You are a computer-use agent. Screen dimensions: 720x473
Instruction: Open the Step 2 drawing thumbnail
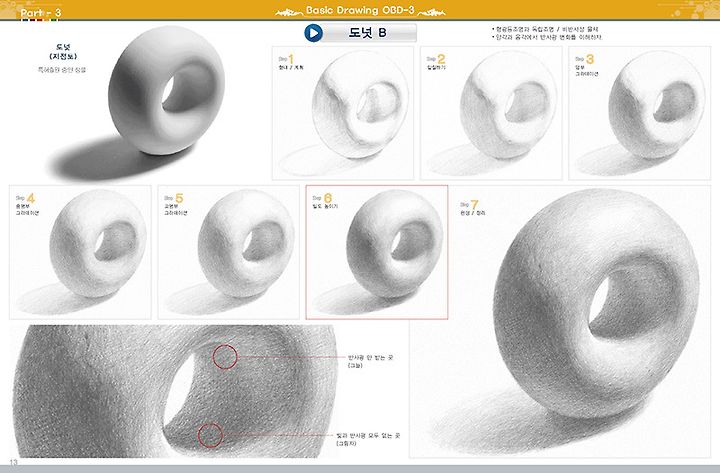pyautogui.click(x=491, y=113)
